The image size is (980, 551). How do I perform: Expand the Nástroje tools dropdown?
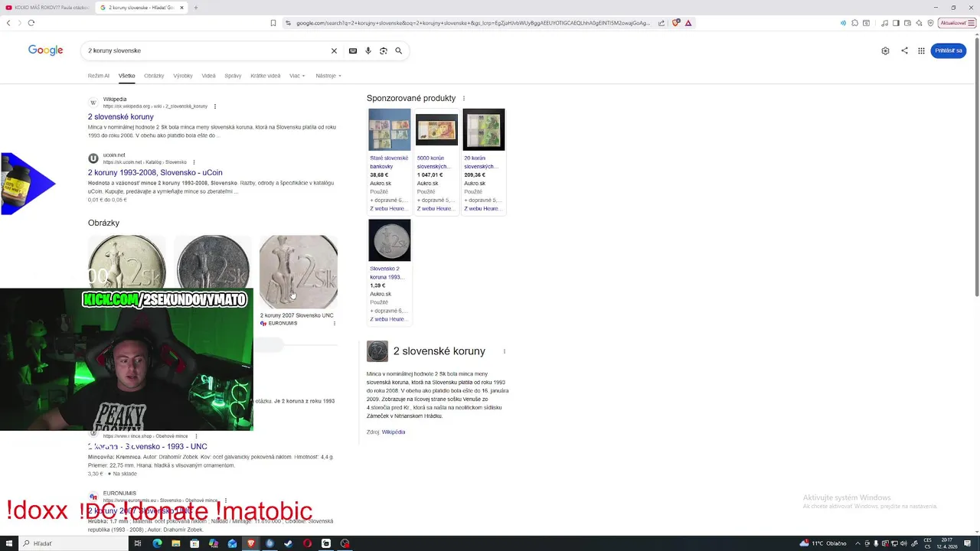pyautogui.click(x=328, y=76)
